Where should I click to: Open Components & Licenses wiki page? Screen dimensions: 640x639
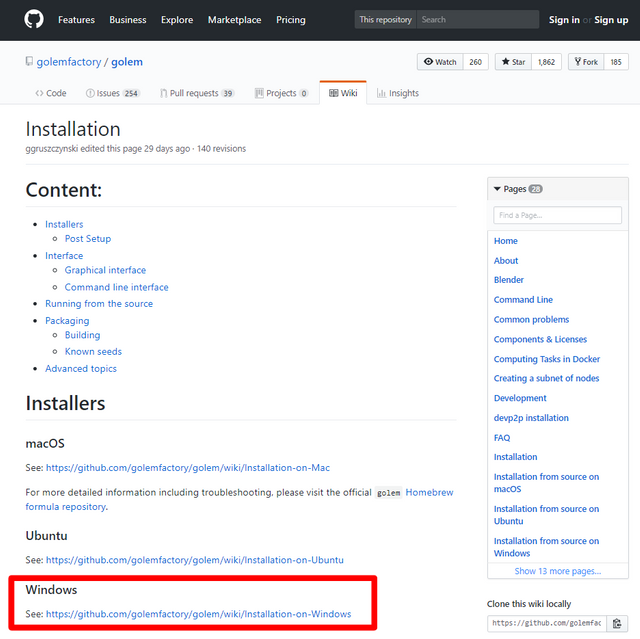(x=540, y=339)
